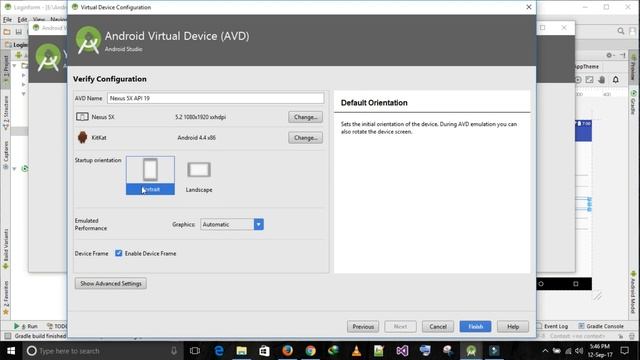Screen dimensions: 640x360
Task: Close the Virtual Device Configuration dialog
Action: [x=529, y=7]
